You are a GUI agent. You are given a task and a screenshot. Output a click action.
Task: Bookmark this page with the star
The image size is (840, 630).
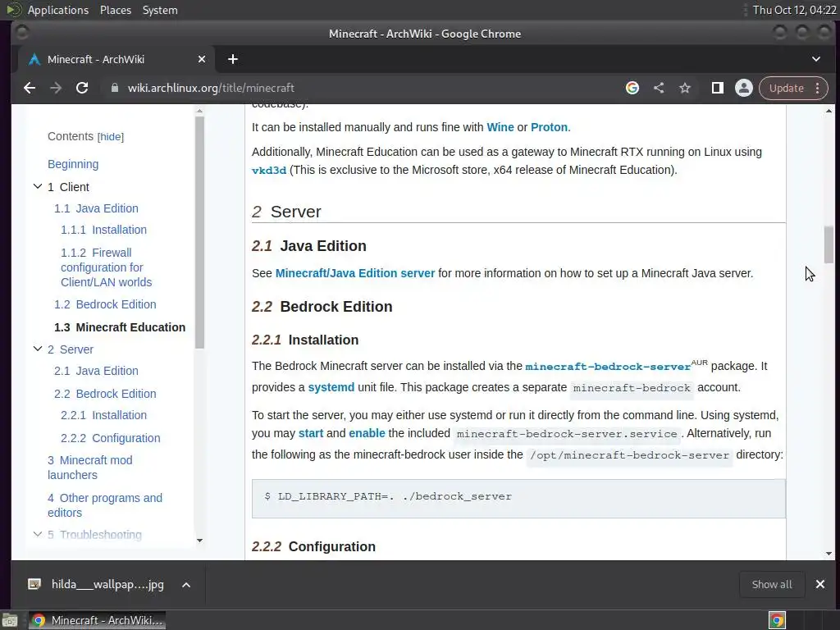tap(685, 88)
